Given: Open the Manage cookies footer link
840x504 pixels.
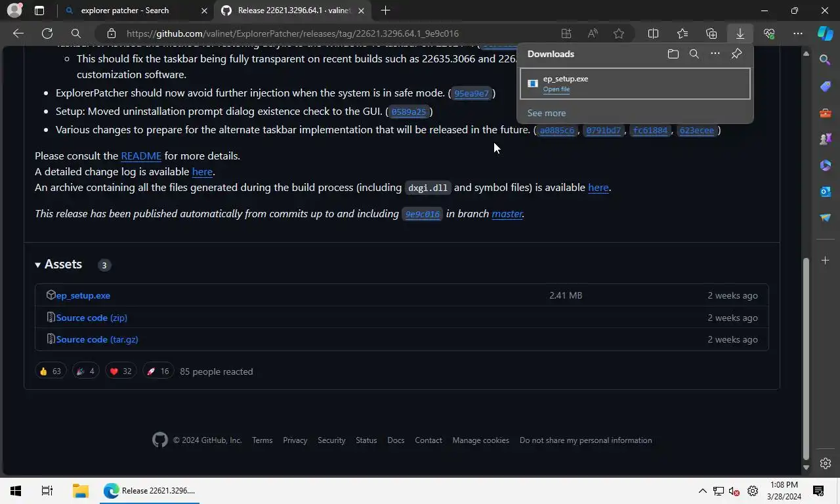Looking at the screenshot, I should (480, 440).
